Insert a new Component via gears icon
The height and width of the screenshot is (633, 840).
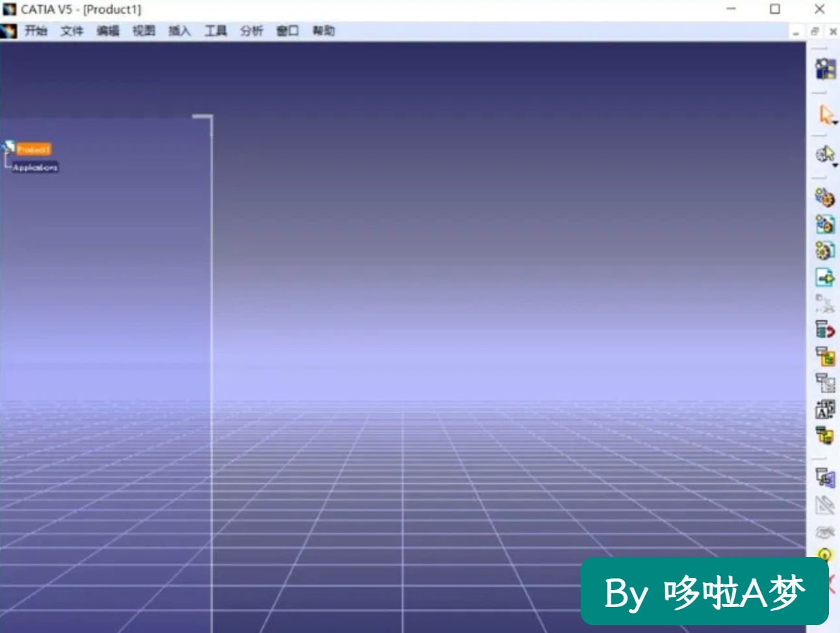tap(825, 197)
